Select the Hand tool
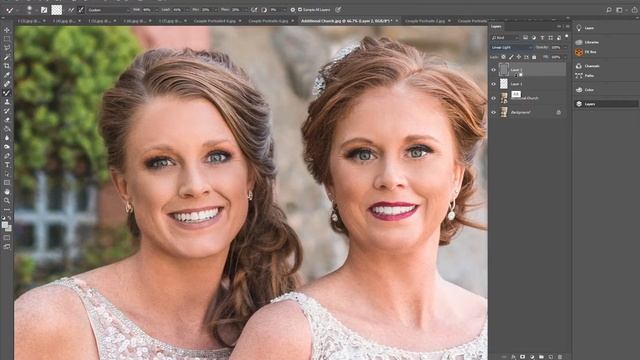The height and width of the screenshot is (360, 640). (7, 191)
